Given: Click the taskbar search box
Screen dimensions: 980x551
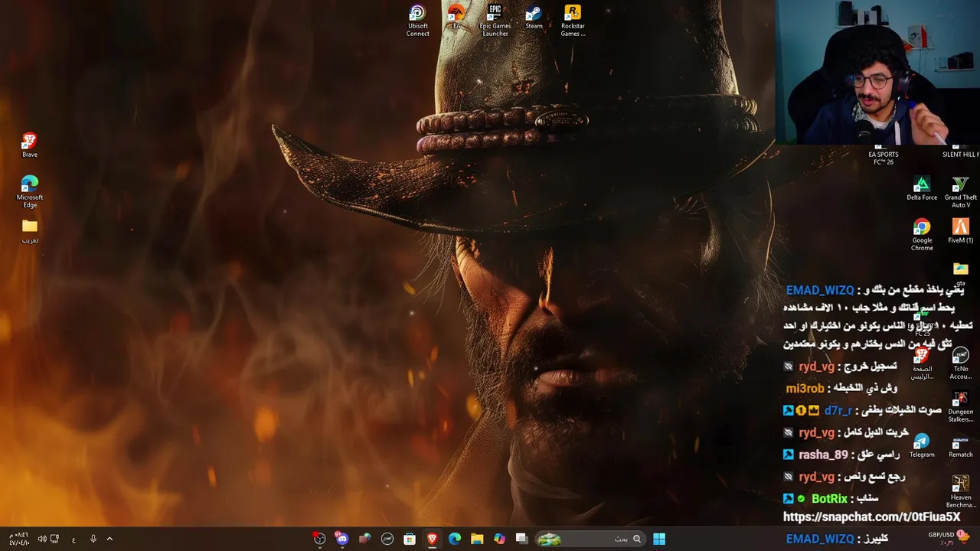Looking at the screenshot, I should coord(590,539).
